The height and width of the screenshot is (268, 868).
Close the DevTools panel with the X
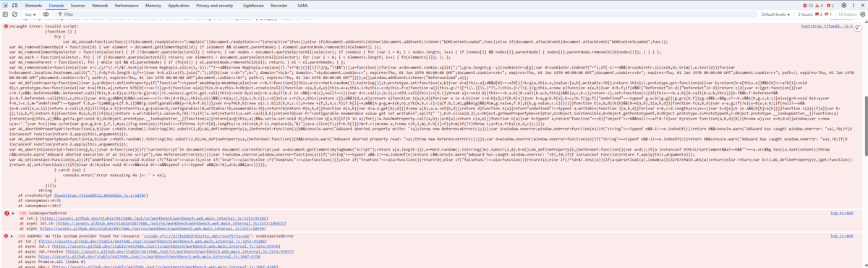pyautogui.click(x=862, y=4)
